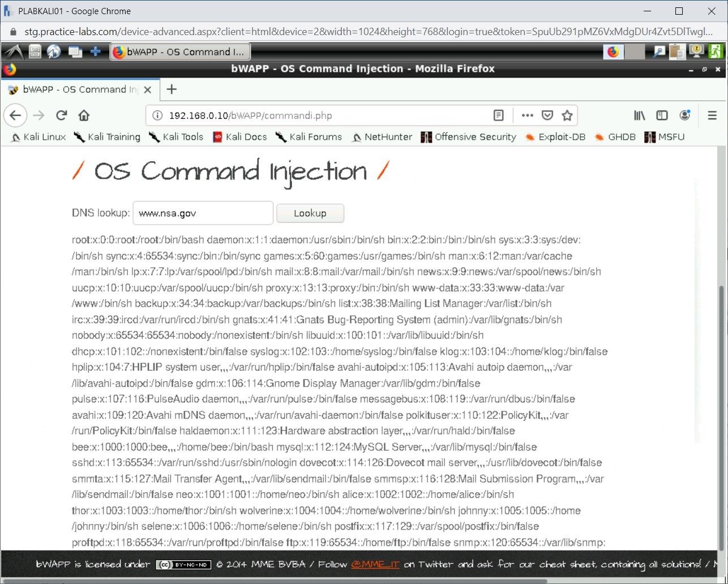This screenshot has width=728, height=584.
Task: Open the Page actions menu (three dots)
Action: [527, 115]
